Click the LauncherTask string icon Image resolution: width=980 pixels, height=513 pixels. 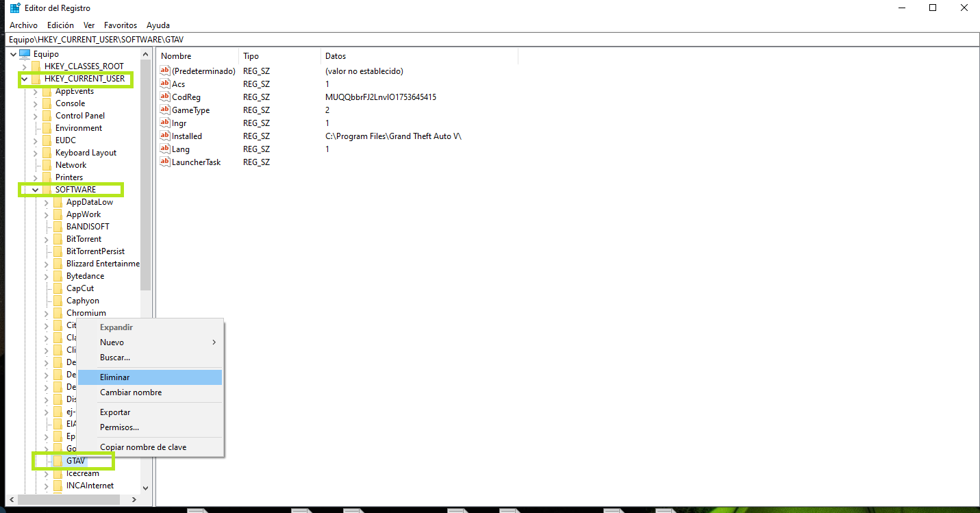[164, 162]
